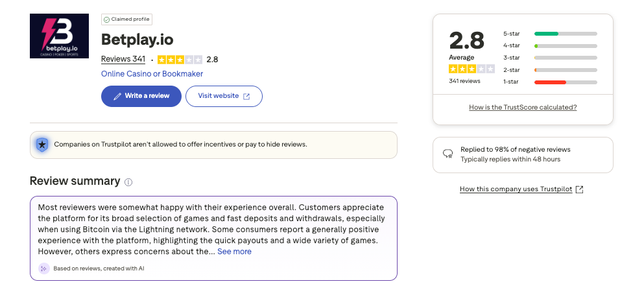Click the 3-star rating bar

point(566,58)
